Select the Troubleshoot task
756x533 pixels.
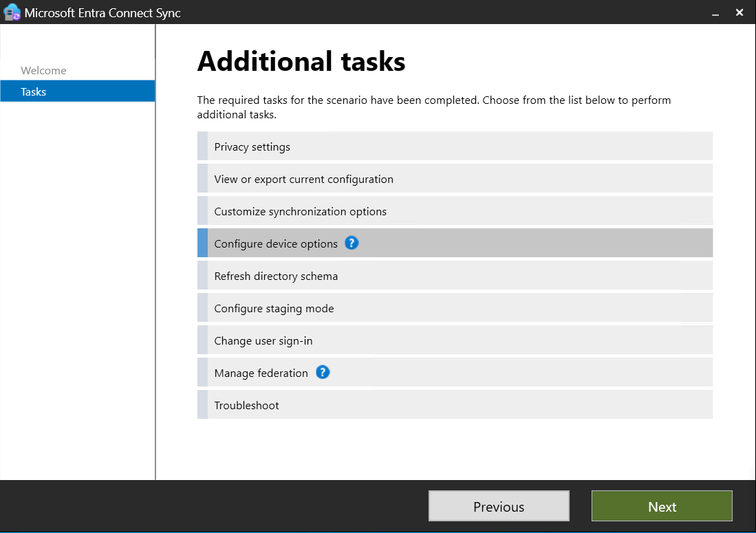pos(454,404)
